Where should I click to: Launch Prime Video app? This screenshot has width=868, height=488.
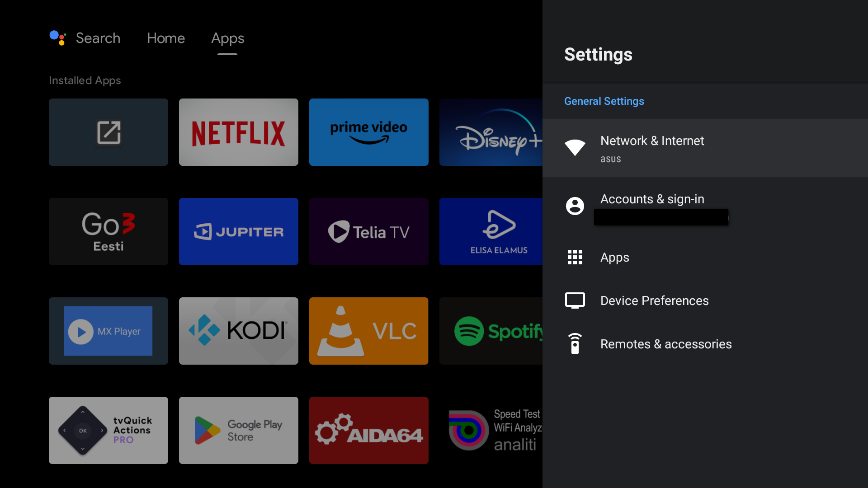pos(369,132)
